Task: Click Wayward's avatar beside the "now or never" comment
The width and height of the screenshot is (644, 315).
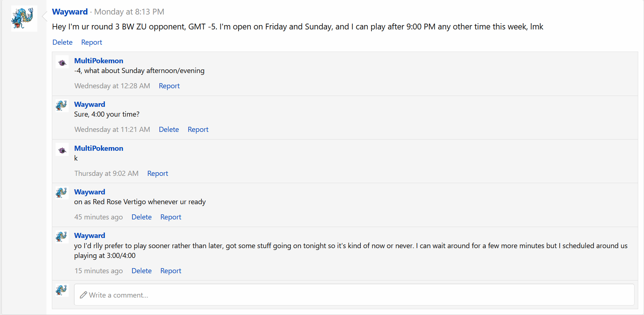Action: point(62,237)
